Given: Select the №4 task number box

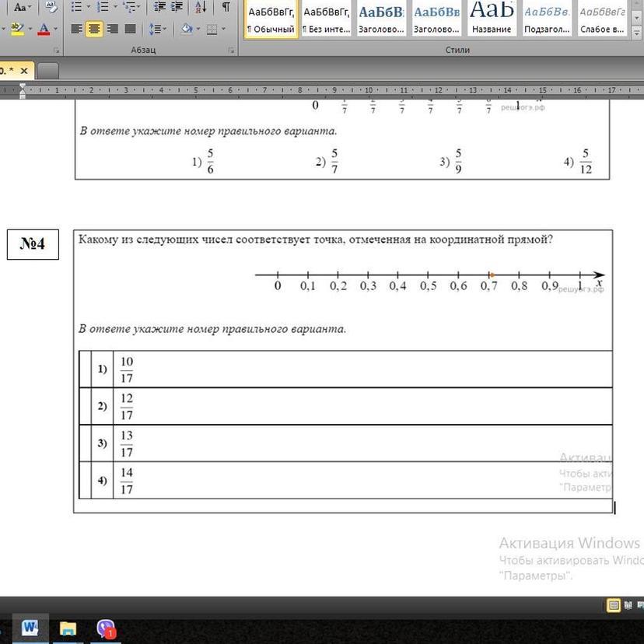Looking at the screenshot, I should click(33, 244).
